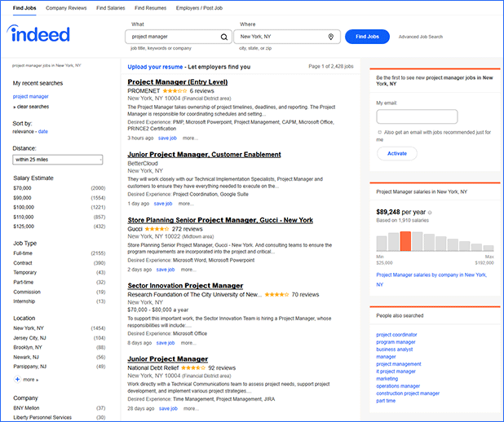Open Junior Project Manager, Customer Enablement listing

204,155
